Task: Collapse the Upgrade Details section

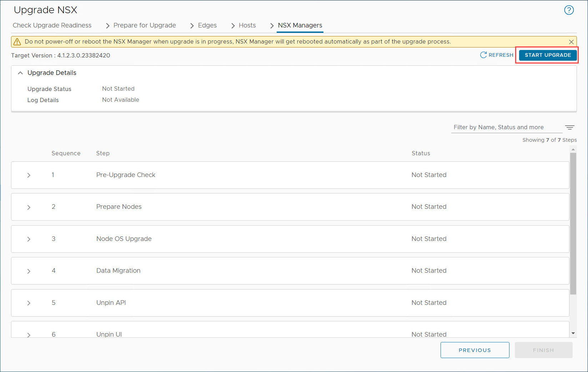Action: point(20,73)
